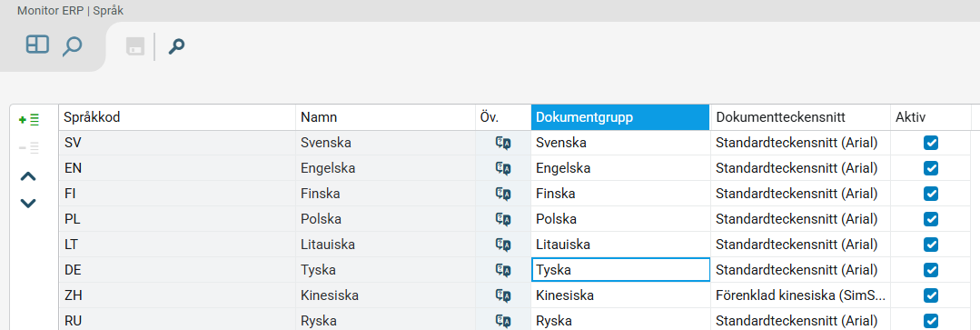Open translation icon for the Kinesiska row
The image size is (980, 330).
pos(503,295)
